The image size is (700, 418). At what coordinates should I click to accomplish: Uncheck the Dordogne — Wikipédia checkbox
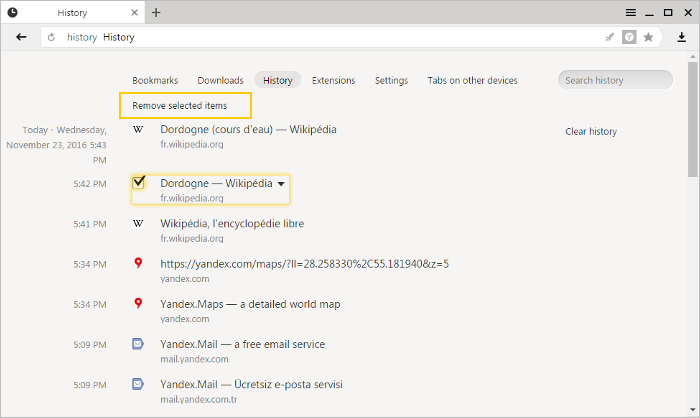point(138,182)
